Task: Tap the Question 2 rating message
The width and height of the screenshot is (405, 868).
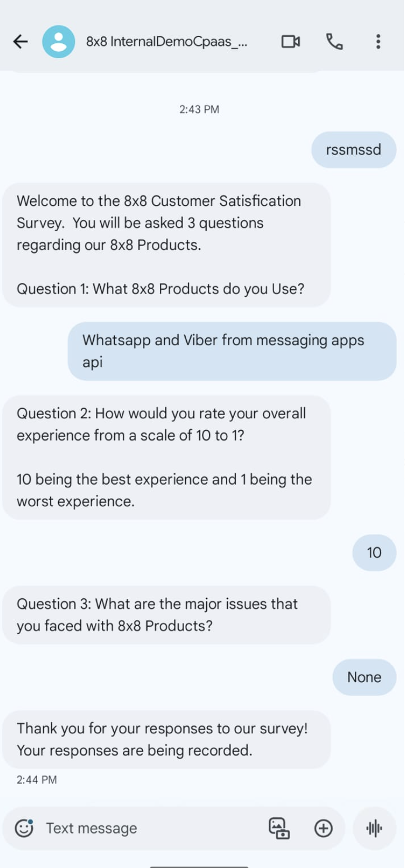Action: click(x=166, y=457)
